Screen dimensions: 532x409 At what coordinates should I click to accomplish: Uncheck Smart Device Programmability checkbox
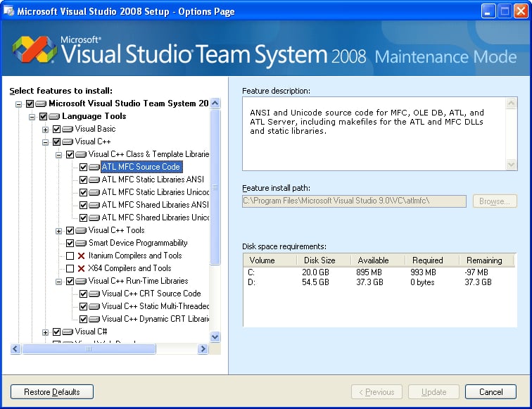pyautogui.click(x=70, y=243)
